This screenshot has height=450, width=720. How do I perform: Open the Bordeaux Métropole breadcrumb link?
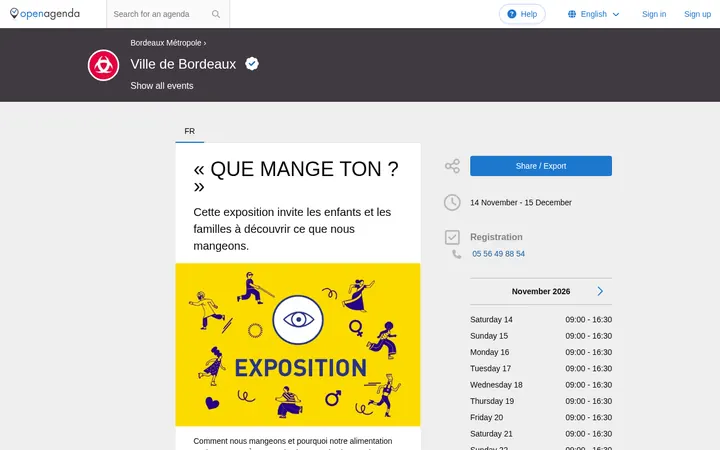point(166,43)
